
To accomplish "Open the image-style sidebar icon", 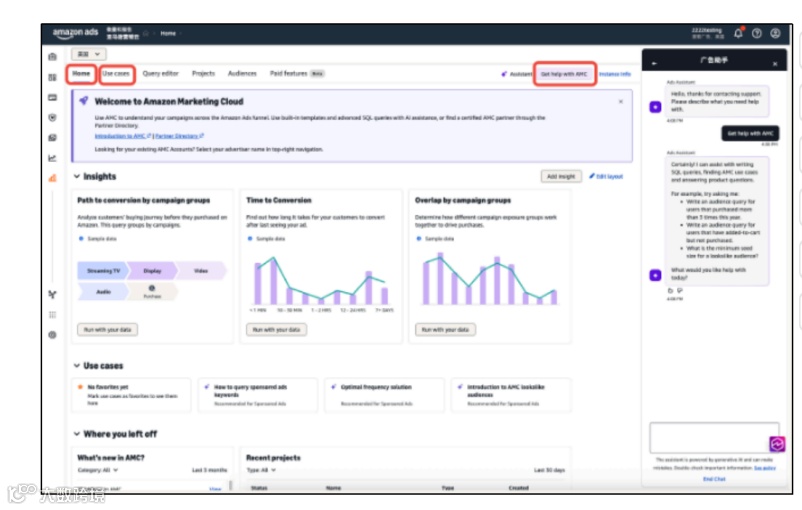I will point(52,138).
